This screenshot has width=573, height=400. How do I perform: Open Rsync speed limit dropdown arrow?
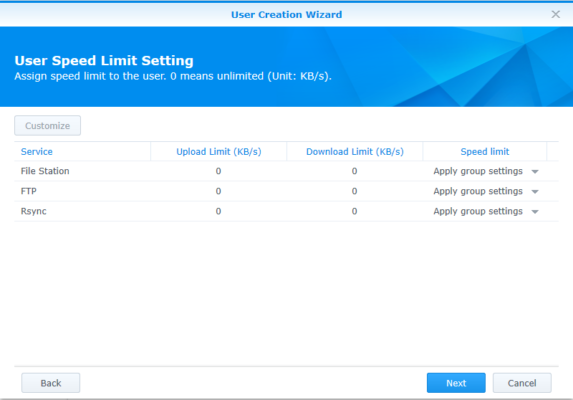535,212
